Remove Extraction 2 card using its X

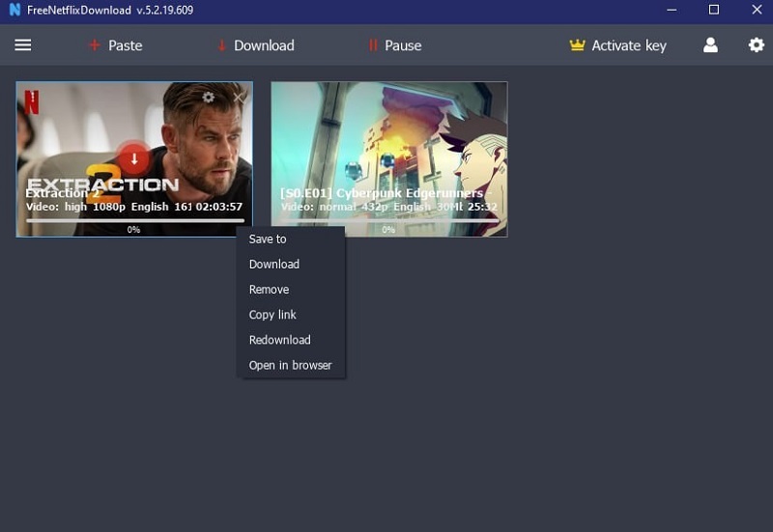pyautogui.click(x=239, y=98)
